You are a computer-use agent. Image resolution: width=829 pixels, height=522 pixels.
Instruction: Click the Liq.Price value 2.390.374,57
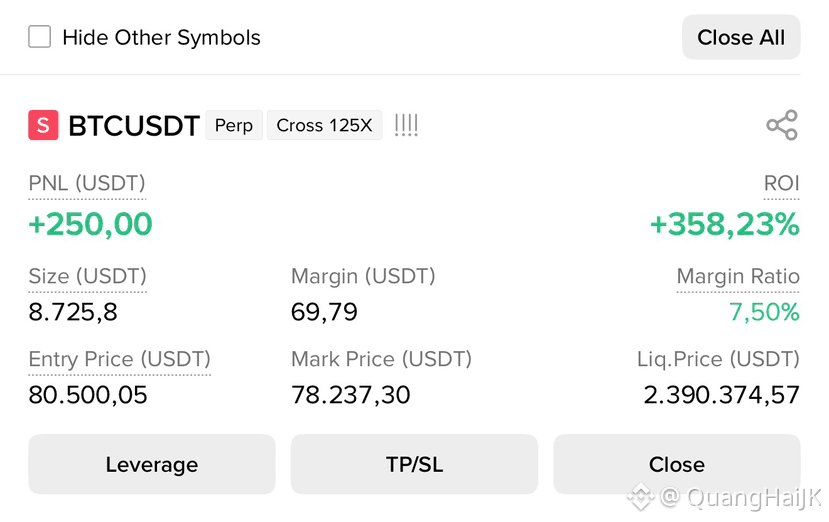[x=721, y=395]
